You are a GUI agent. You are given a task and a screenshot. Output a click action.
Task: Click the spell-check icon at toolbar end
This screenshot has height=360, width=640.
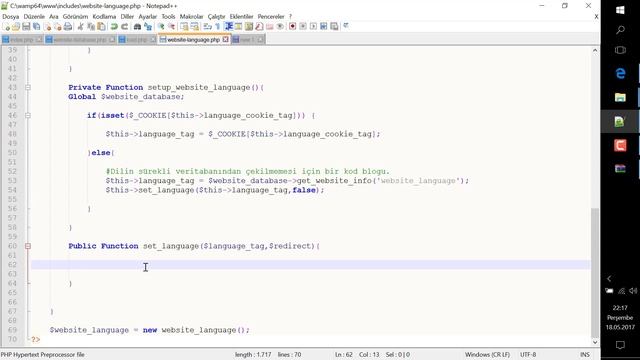346,26
